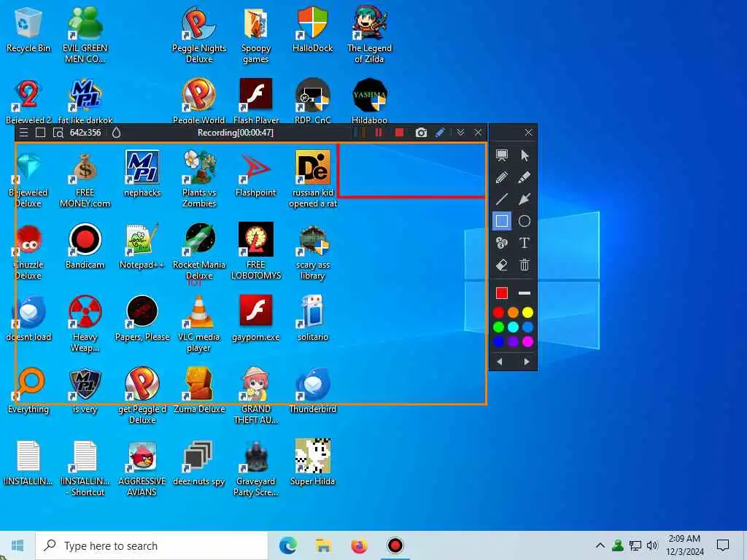
Task: Open the notification center icon
Action: pos(723,545)
